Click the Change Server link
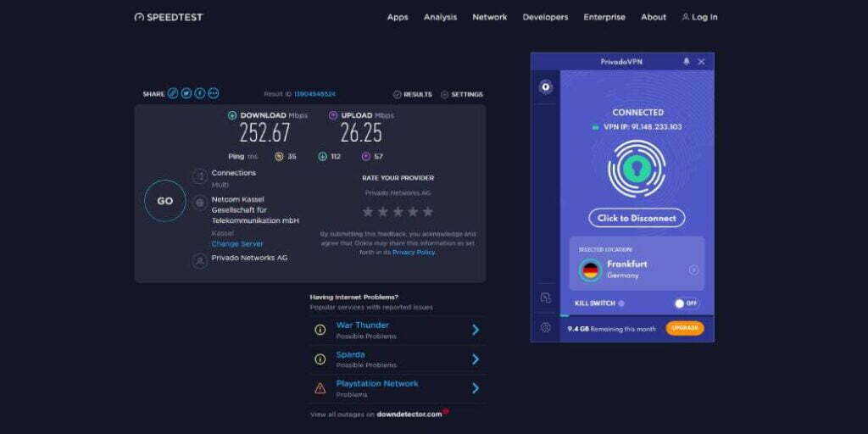The image size is (868, 434). point(237,244)
